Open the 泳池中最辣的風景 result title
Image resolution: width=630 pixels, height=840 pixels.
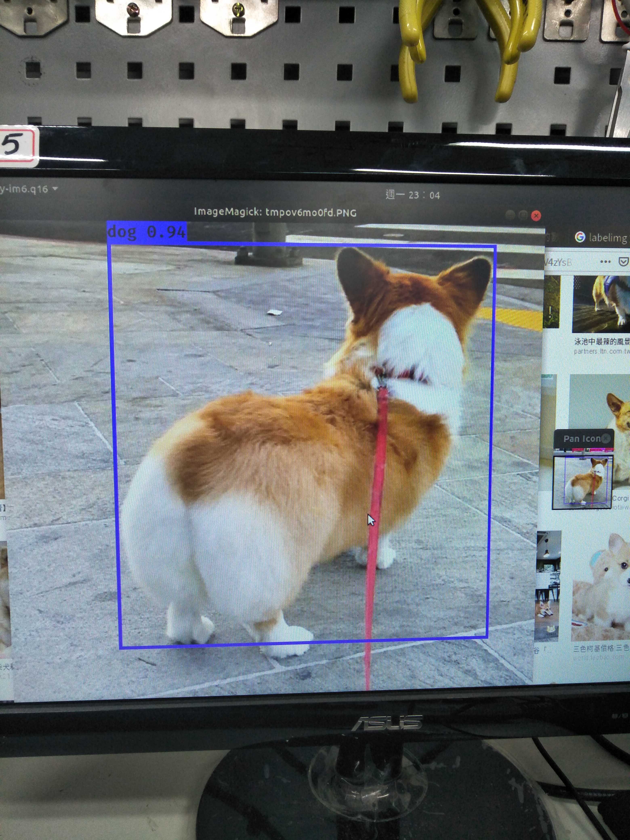tap(602, 342)
